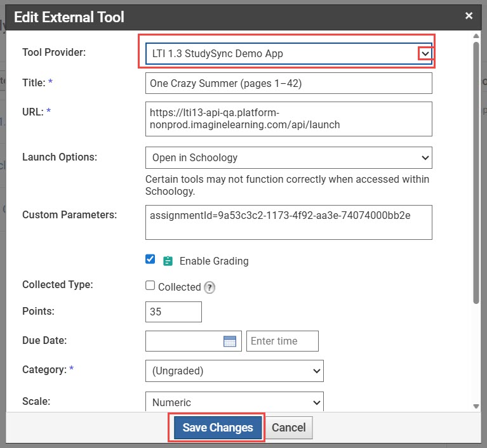Click the Collected Type label
The height and width of the screenshot is (448, 487).
point(58,284)
